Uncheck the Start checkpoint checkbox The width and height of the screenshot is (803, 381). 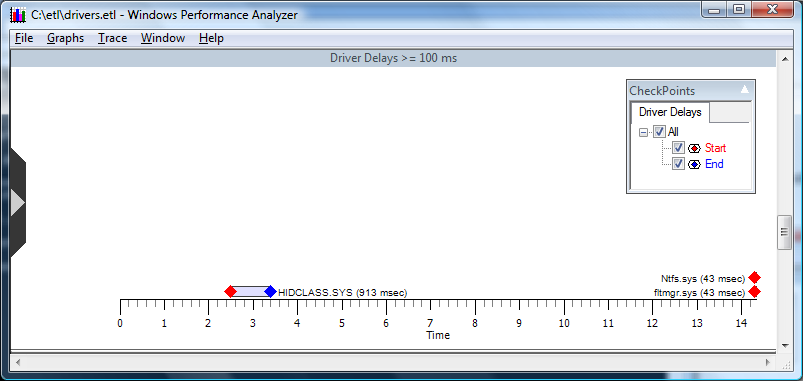(x=678, y=148)
